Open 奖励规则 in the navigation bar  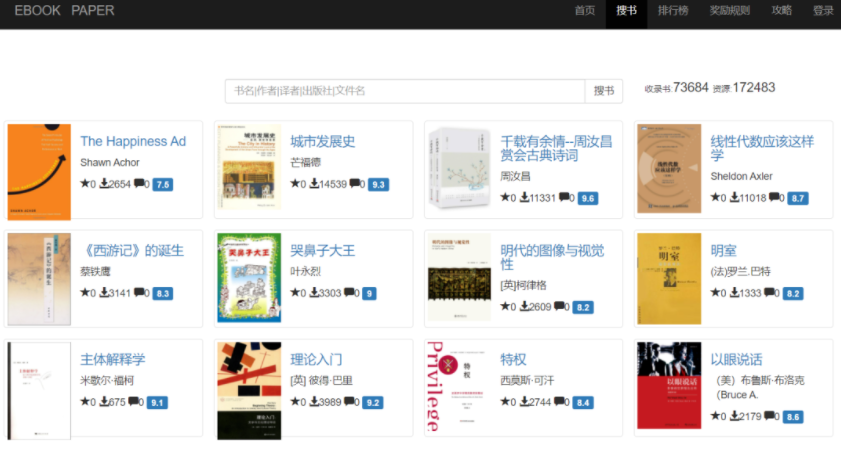(x=729, y=11)
